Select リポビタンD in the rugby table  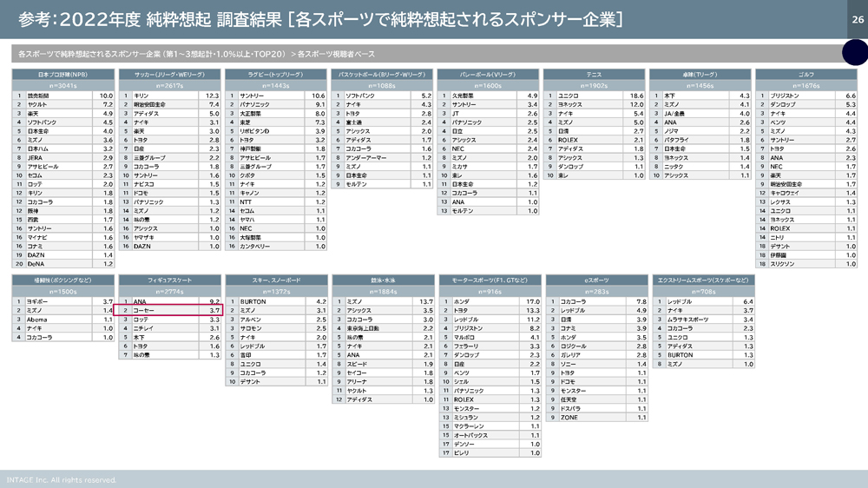point(254,131)
